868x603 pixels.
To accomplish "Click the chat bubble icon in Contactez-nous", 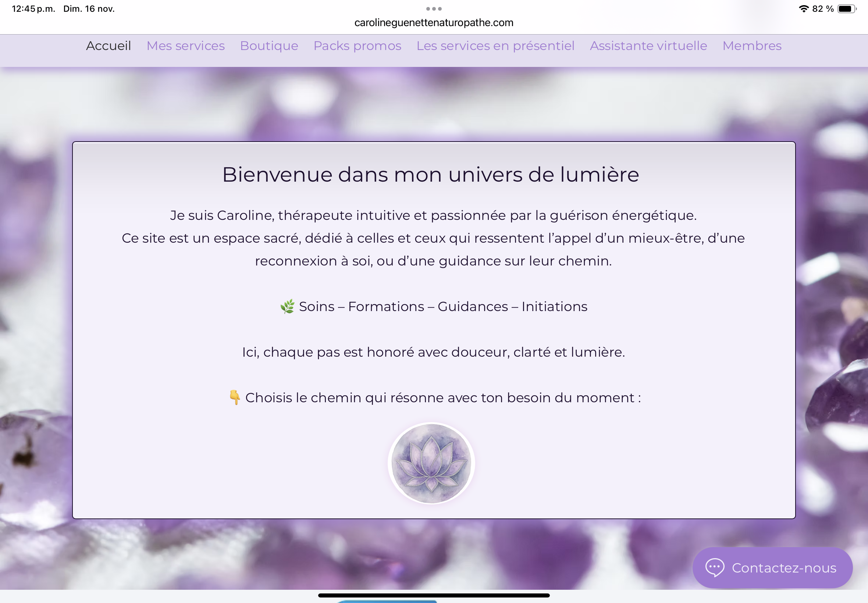I will click(715, 567).
